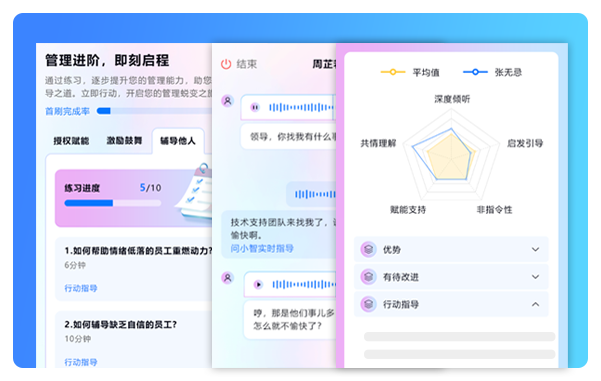Click the red power End icon

[226, 64]
